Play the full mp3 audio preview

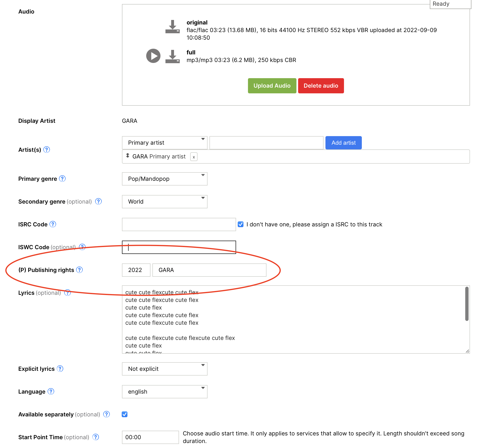[x=153, y=56]
